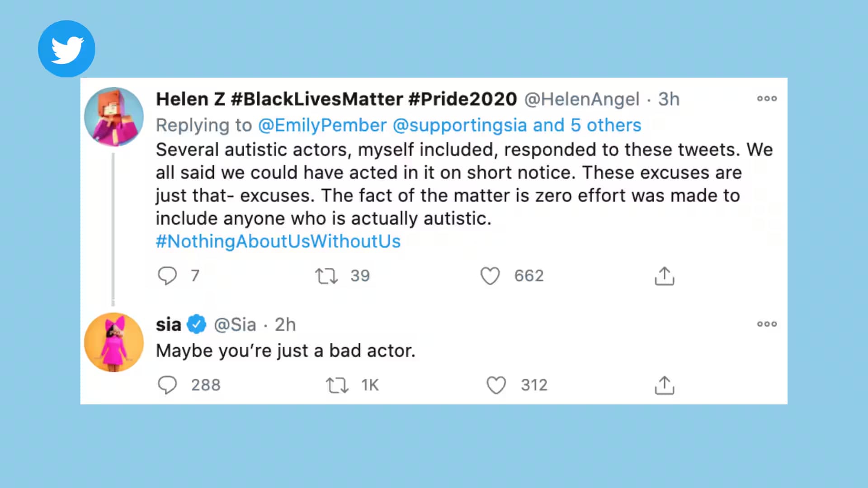Open more options on Helen Z's tweet
868x488 pixels.
(767, 99)
